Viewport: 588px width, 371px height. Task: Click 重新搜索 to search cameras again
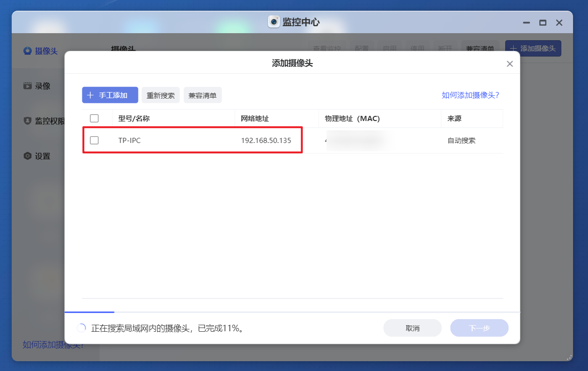pyautogui.click(x=160, y=95)
